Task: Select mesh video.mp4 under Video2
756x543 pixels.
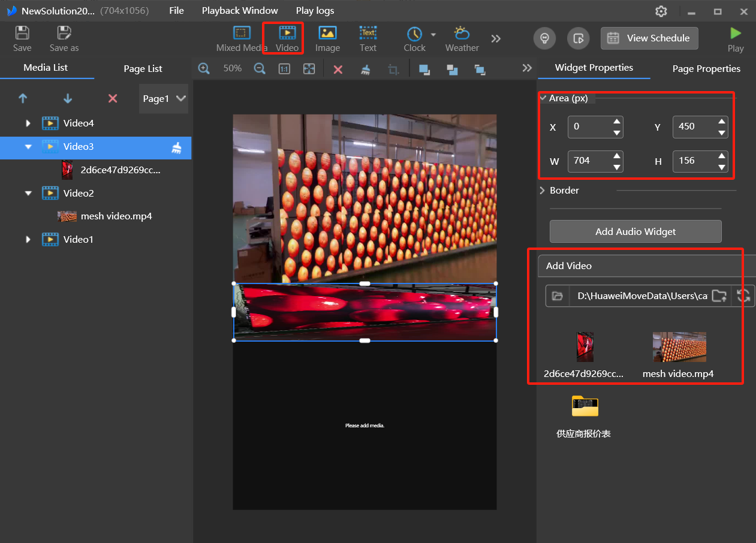Action: coord(116,216)
